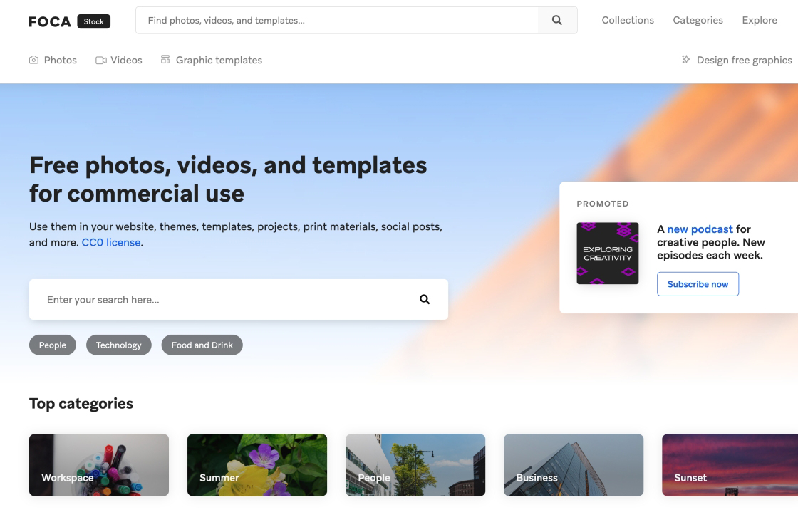Click the Subscribe now button
The width and height of the screenshot is (798, 532).
(x=698, y=284)
